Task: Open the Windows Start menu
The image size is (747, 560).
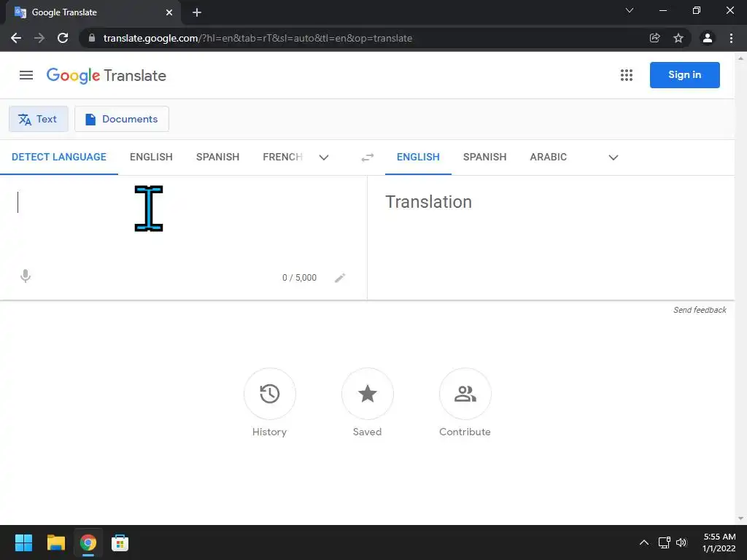Action: point(23,542)
